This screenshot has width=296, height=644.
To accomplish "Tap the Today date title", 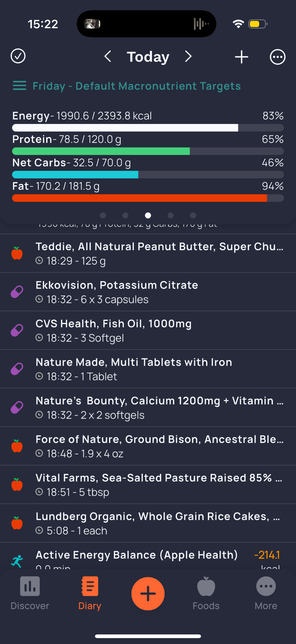I will coord(148,57).
